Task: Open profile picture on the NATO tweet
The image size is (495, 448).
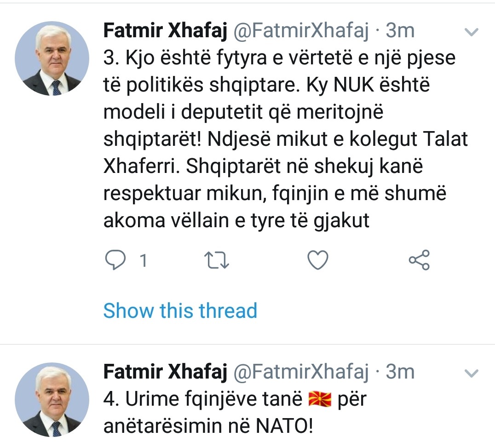Action: [52, 399]
